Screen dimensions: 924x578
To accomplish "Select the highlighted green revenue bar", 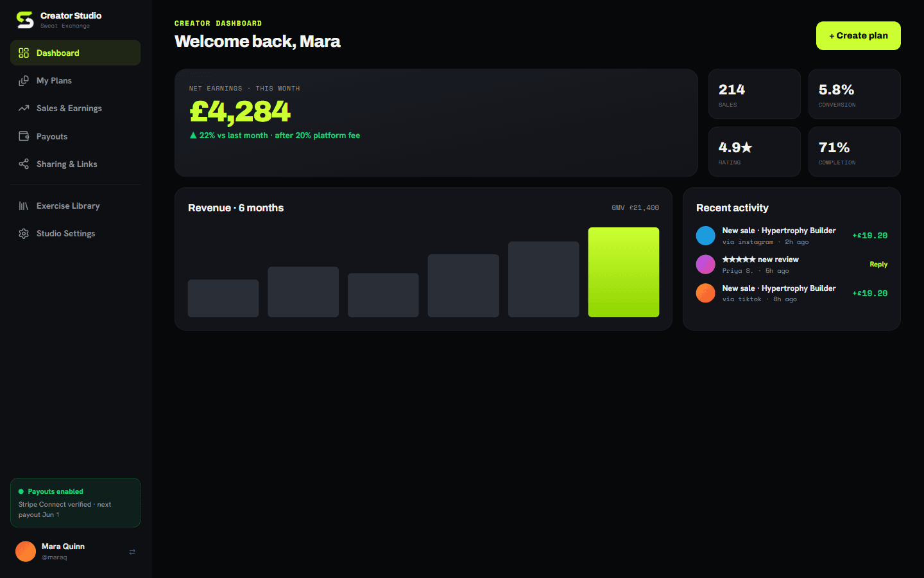I will (624, 272).
